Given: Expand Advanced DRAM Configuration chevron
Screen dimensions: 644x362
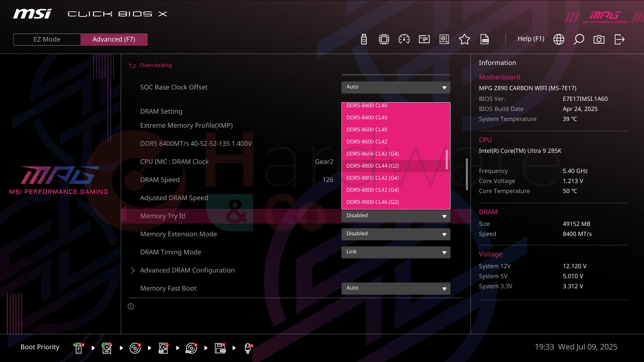Looking at the screenshot, I should point(133,270).
